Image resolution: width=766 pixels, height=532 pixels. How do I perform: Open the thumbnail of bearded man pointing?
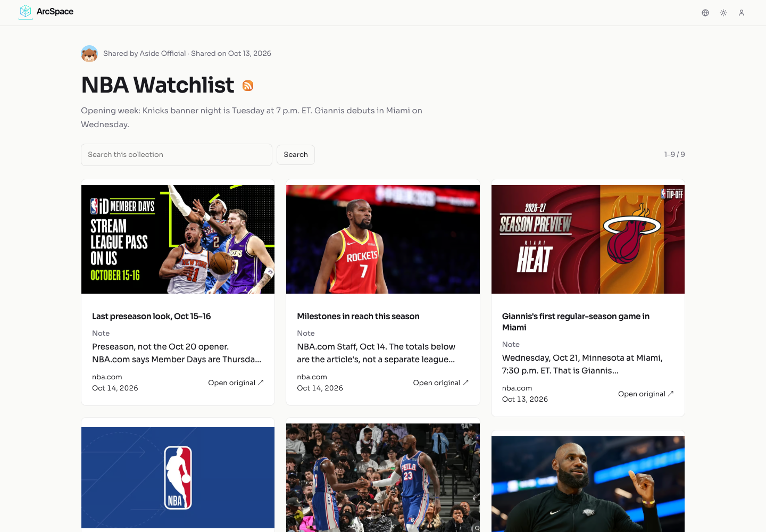tap(588, 484)
